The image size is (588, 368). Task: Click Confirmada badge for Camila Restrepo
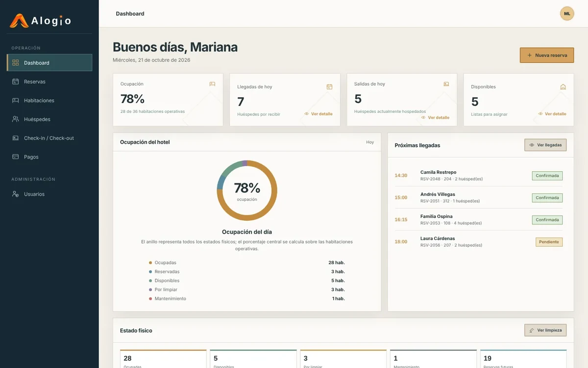click(x=547, y=176)
